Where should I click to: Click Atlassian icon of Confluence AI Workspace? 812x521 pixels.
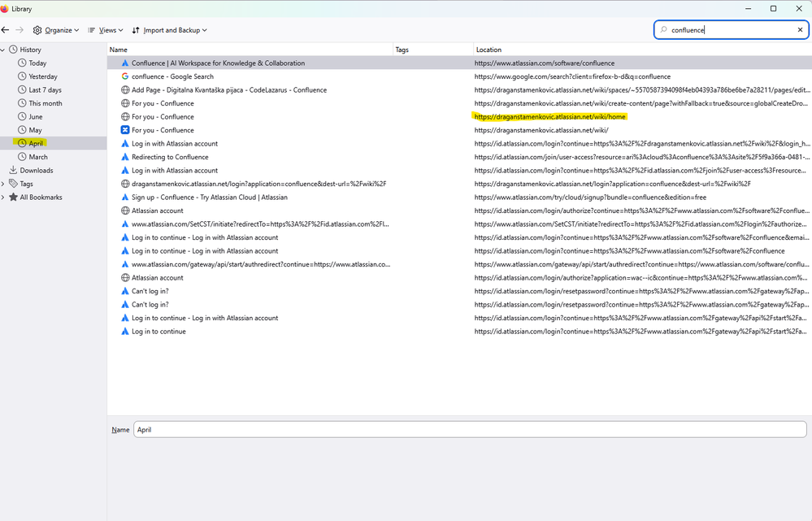[125, 63]
